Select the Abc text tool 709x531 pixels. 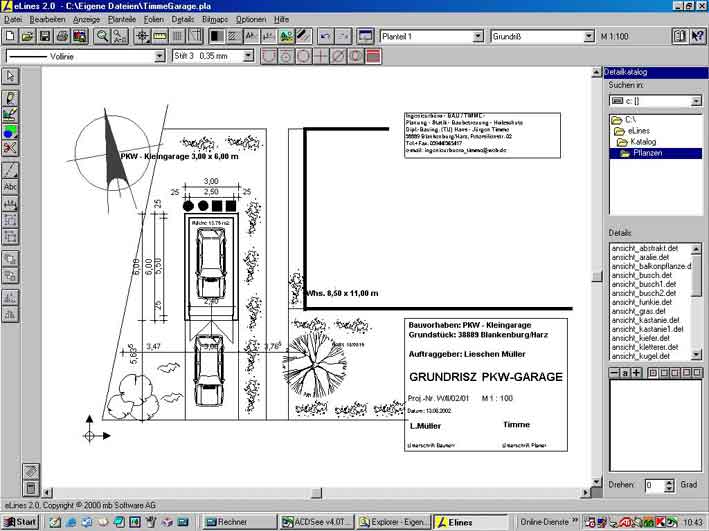click(10, 186)
